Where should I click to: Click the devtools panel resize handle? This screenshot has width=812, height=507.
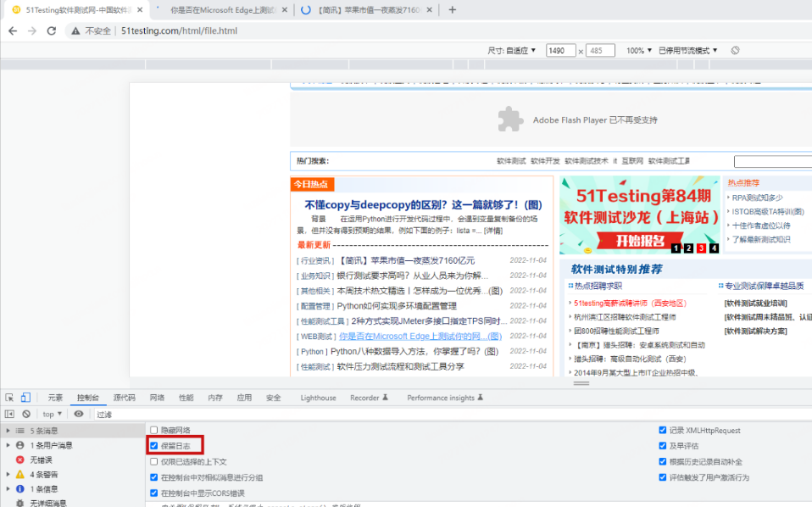581,384
